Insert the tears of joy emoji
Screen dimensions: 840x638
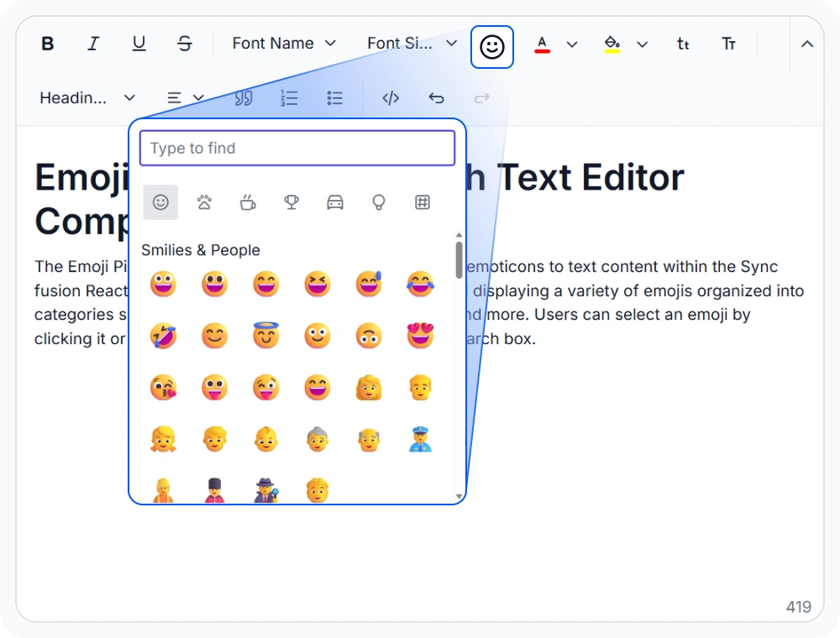(420, 285)
